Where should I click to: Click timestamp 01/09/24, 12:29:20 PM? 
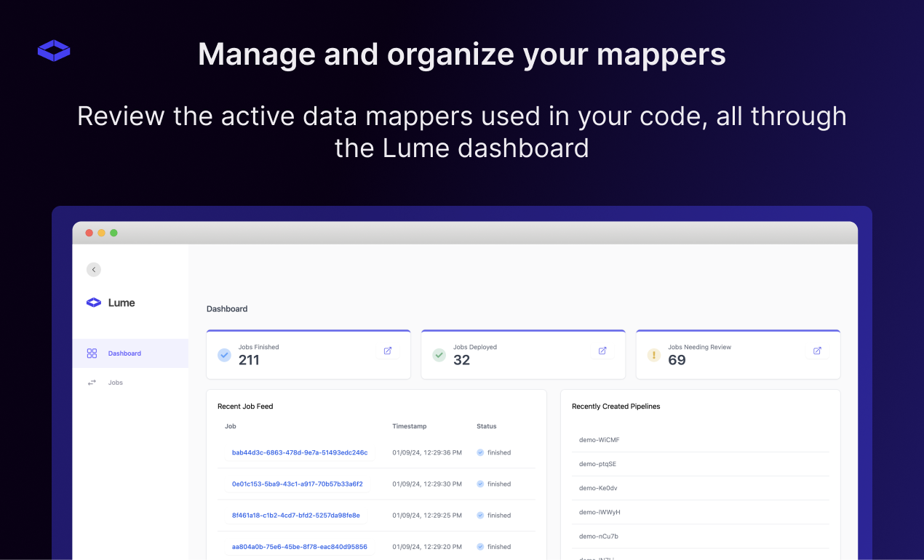427,546
